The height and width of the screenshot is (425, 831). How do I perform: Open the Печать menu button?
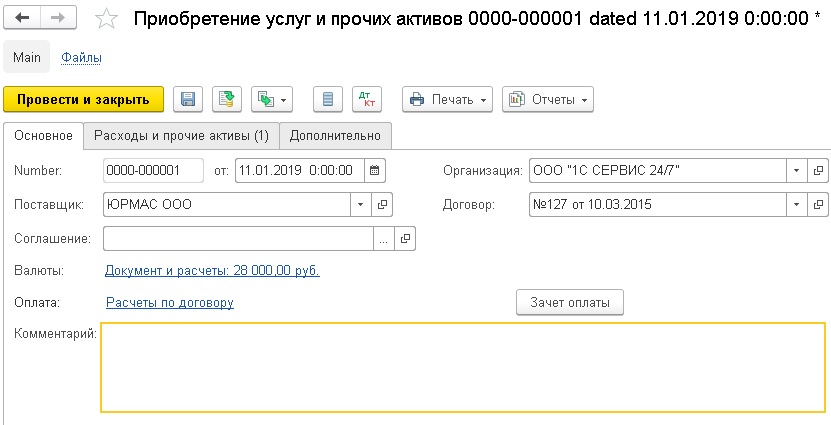[447, 100]
